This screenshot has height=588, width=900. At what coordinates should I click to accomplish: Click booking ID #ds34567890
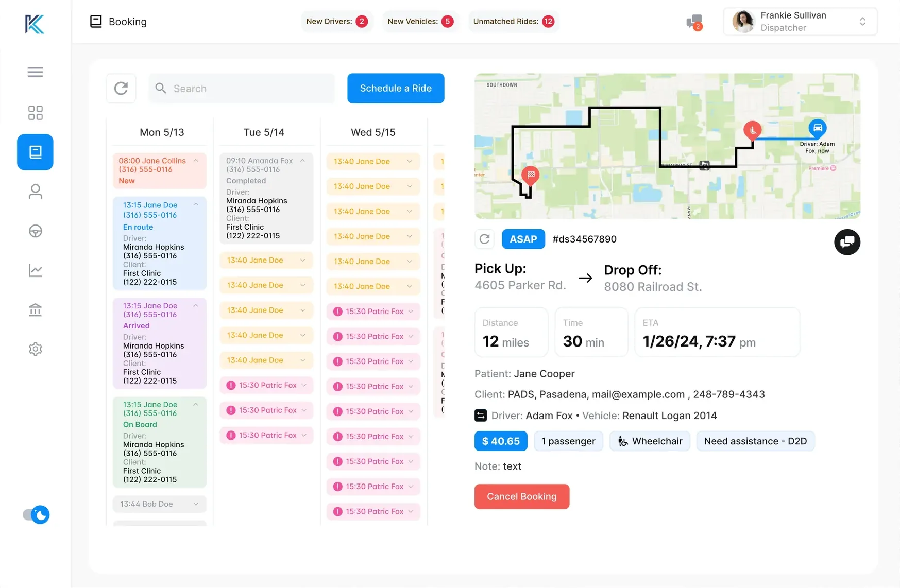(x=584, y=239)
